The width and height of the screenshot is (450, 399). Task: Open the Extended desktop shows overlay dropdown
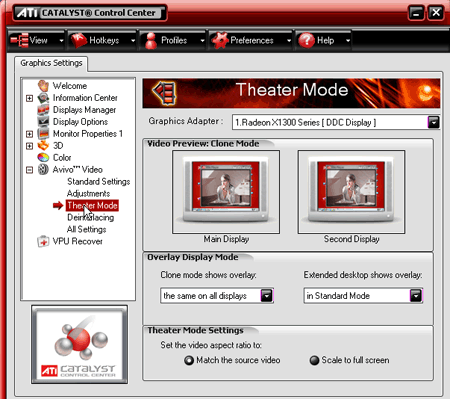pos(416,296)
